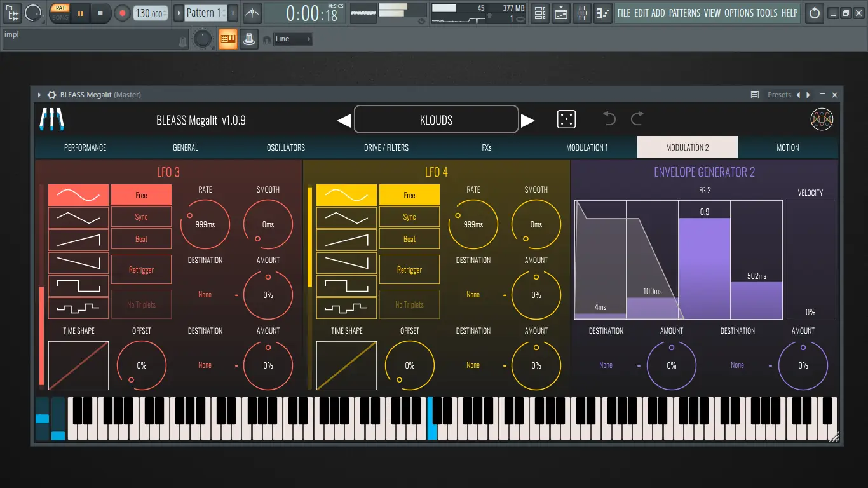The width and height of the screenshot is (868, 488).
Task: Pause playback in the FL Studio transport
Action: click(x=80, y=13)
